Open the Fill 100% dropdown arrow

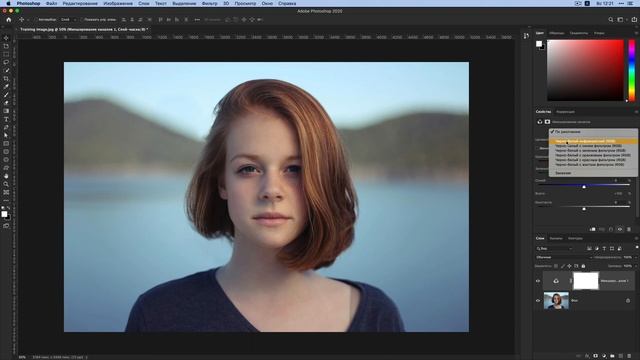coord(636,266)
